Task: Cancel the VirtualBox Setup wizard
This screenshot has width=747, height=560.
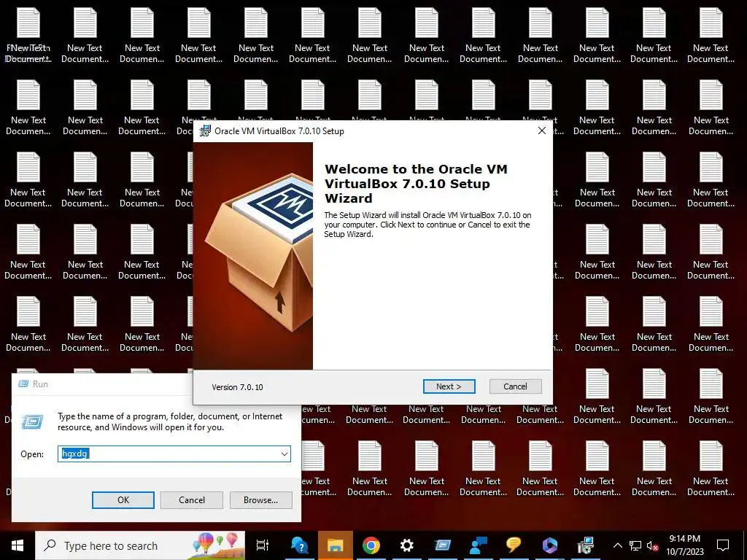Action: (515, 386)
